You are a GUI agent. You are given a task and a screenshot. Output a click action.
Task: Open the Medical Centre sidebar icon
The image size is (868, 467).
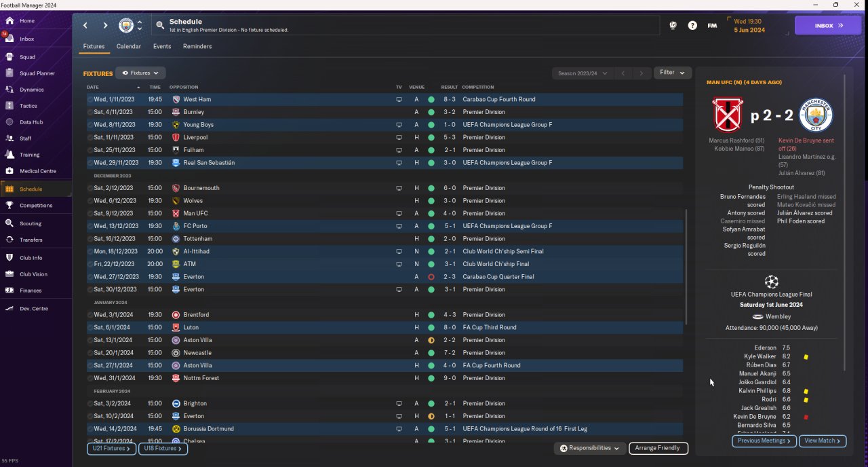(9, 171)
